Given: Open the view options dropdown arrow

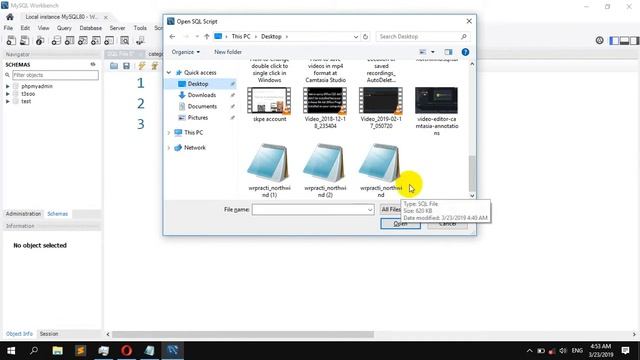Looking at the screenshot, I should pyautogui.click(x=433, y=52).
